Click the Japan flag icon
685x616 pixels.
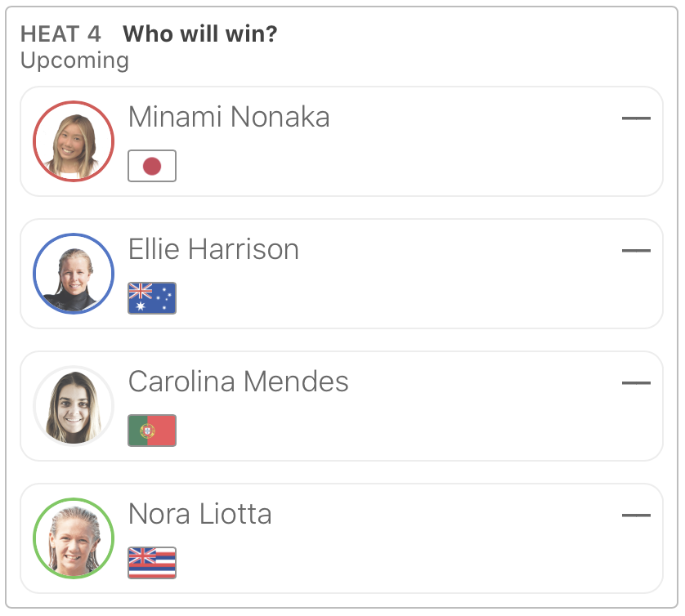click(152, 167)
